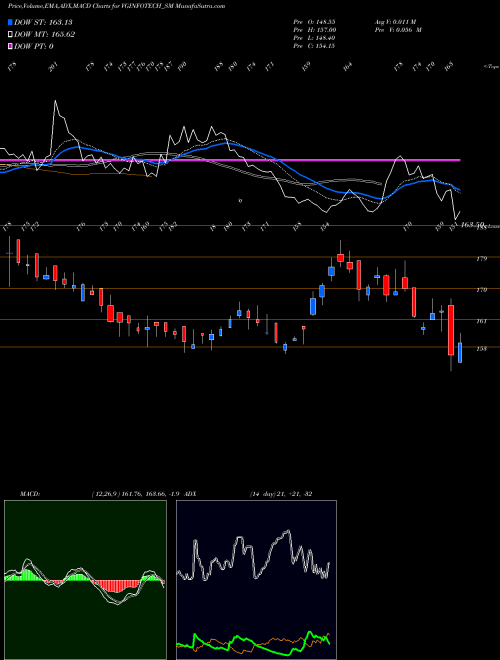Click the ADX '(14 day) 21, -21, -32' values

click(x=281, y=494)
